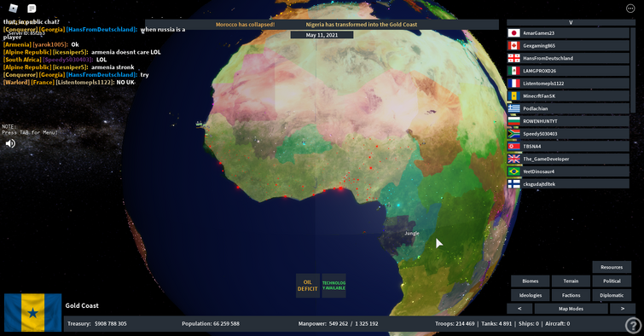
Task: Switch to Biomes map mode
Action: coord(531,281)
